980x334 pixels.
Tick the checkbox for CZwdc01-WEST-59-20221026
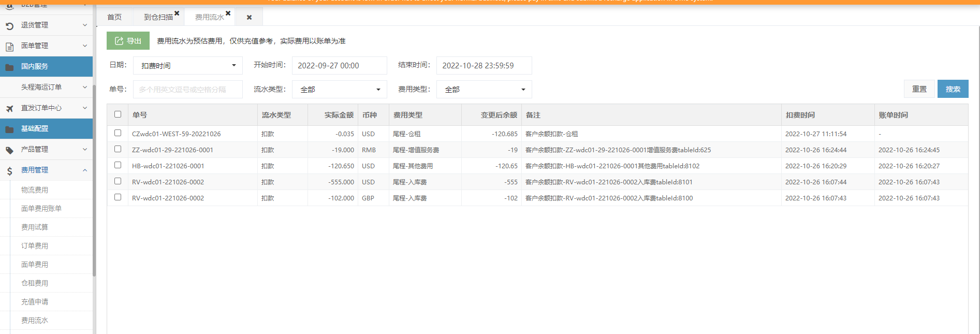coord(118,133)
